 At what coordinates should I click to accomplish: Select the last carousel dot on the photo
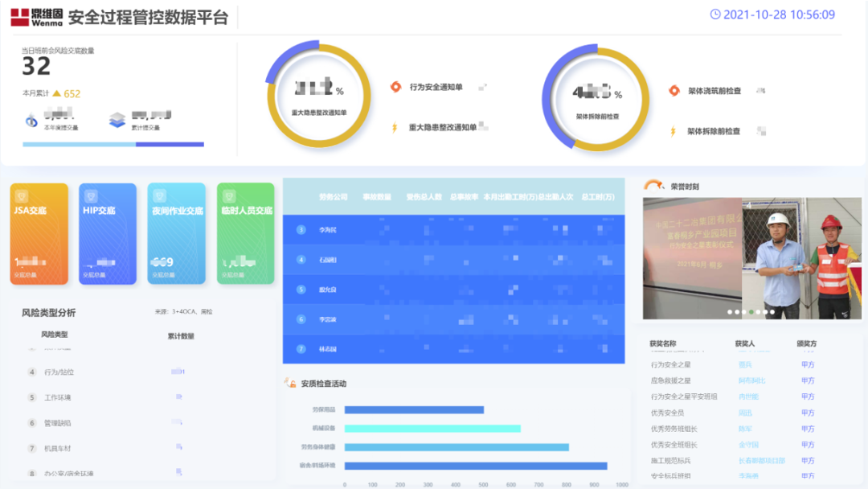coord(772,312)
